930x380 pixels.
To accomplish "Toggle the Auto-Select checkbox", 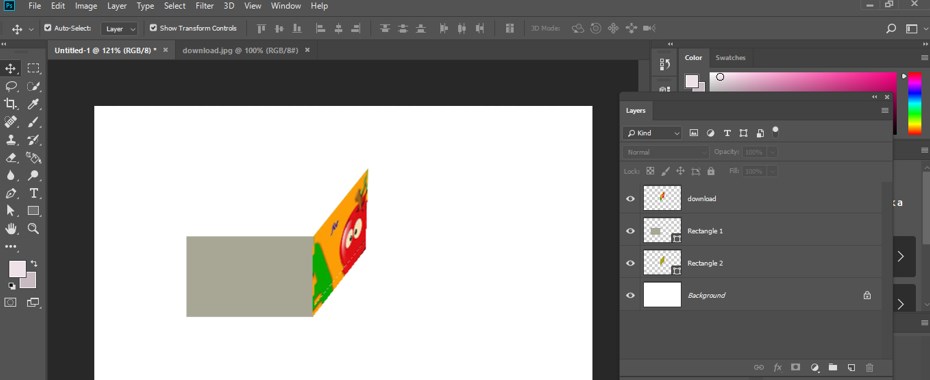I will (48, 28).
